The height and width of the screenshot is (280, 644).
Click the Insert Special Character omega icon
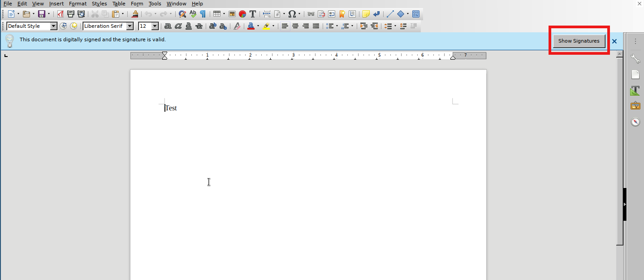pos(292,14)
